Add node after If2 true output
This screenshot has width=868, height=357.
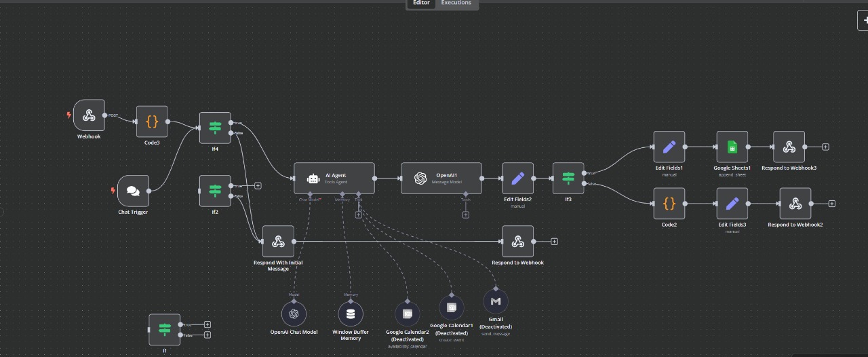click(258, 185)
